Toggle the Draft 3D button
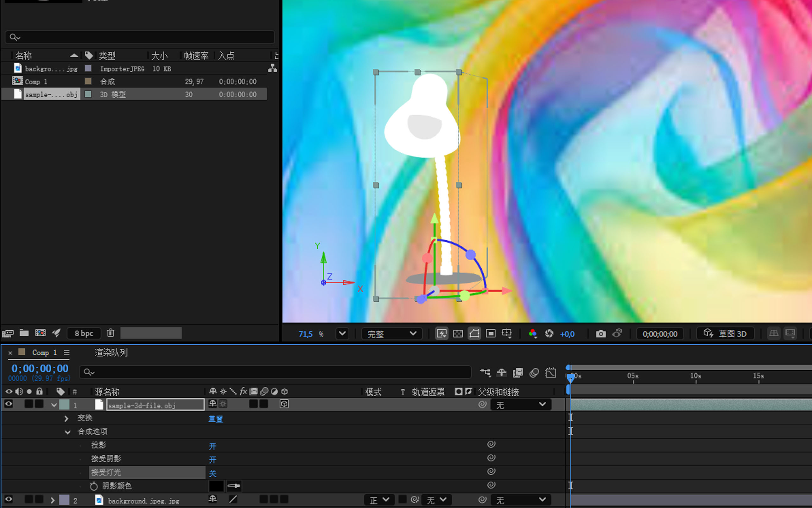Viewport: 812px width, 508px height. pyautogui.click(x=725, y=333)
